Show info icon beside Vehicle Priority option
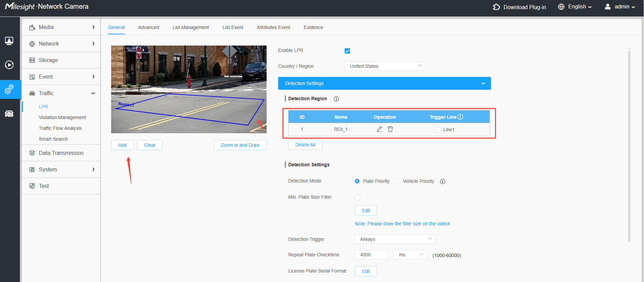The height and width of the screenshot is (282, 644). tap(443, 181)
